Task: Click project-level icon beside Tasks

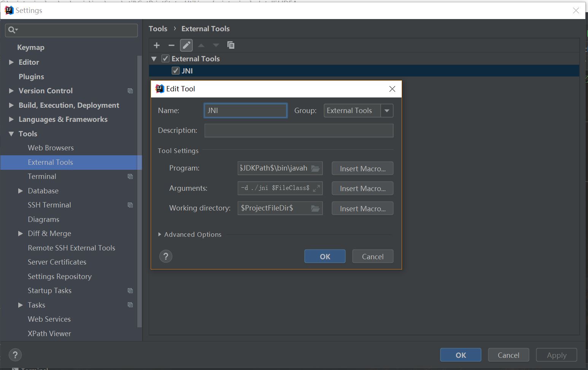Action: point(130,305)
